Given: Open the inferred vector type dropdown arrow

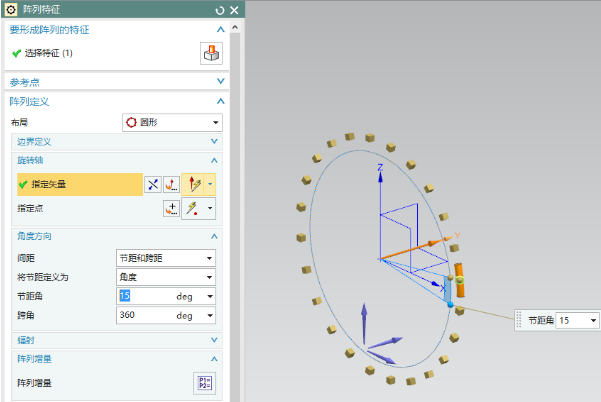Looking at the screenshot, I should pos(210,184).
